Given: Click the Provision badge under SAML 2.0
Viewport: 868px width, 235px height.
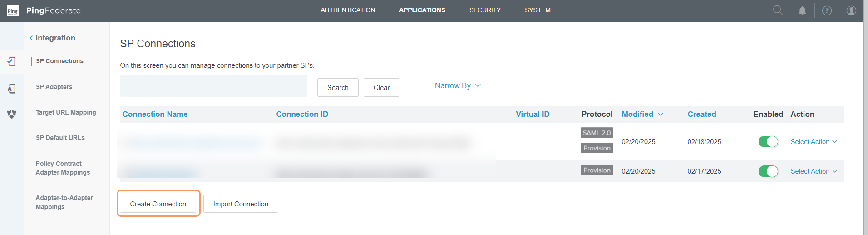Looking at the screenshot, I should [x=597, y=148].
